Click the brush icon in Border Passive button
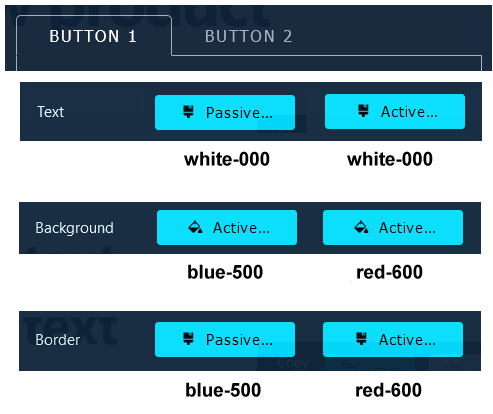 pyautogui.click(x=189, y=339)
